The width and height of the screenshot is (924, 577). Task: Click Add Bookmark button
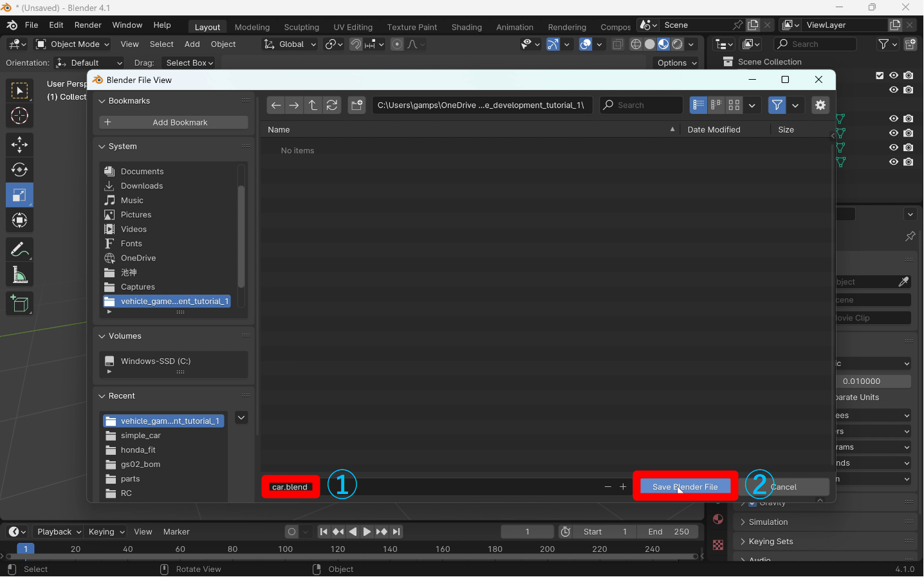174,122
